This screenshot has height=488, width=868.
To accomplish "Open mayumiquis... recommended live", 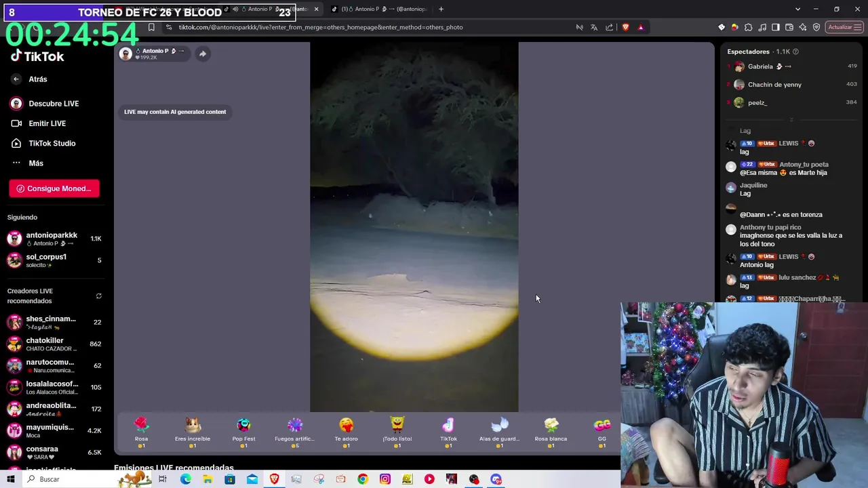I will click(x=54, y=430).
